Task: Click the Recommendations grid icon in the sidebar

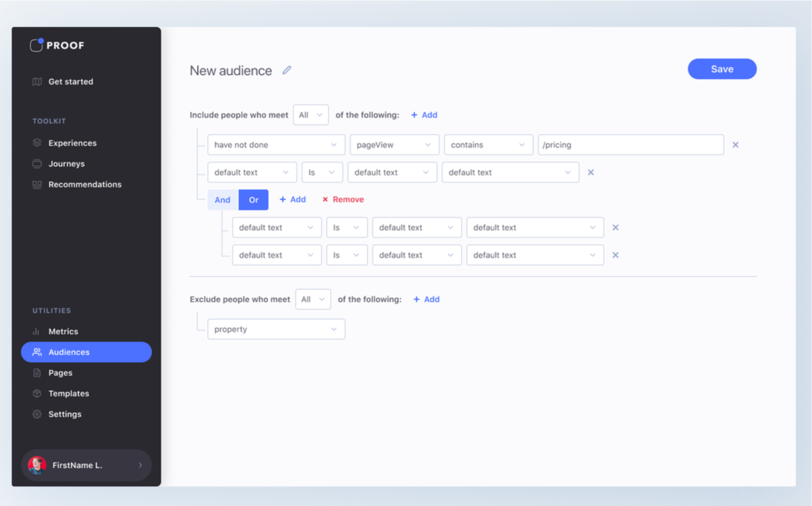Action: [37, 184]
